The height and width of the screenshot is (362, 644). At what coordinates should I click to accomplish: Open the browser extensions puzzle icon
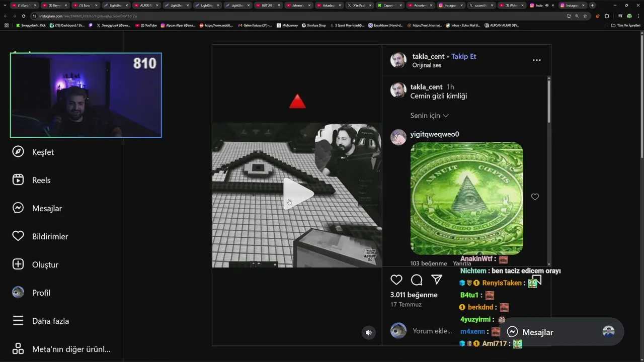(x=607, y=16)
